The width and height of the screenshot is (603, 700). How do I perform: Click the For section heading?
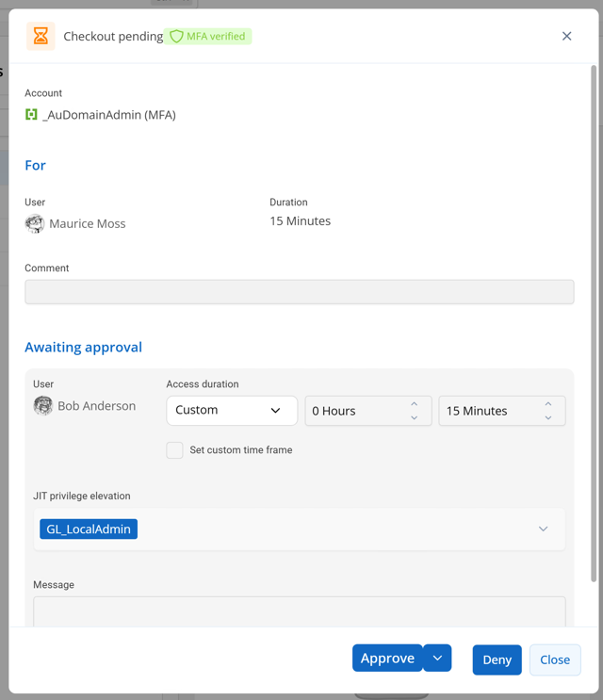point(35,166)
